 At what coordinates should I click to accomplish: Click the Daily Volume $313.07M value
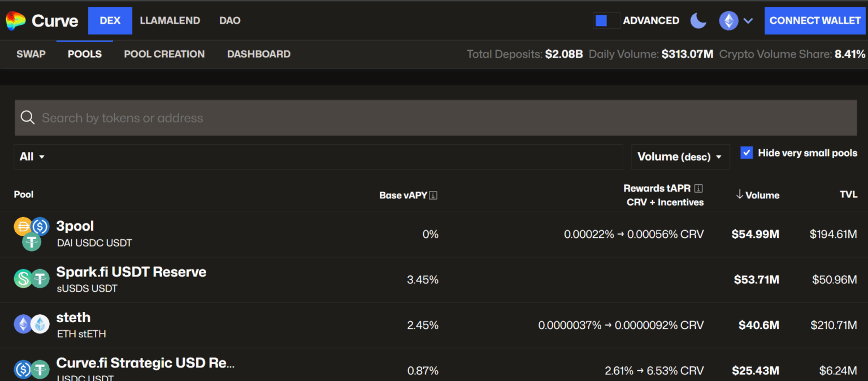[x=688, y=54]
